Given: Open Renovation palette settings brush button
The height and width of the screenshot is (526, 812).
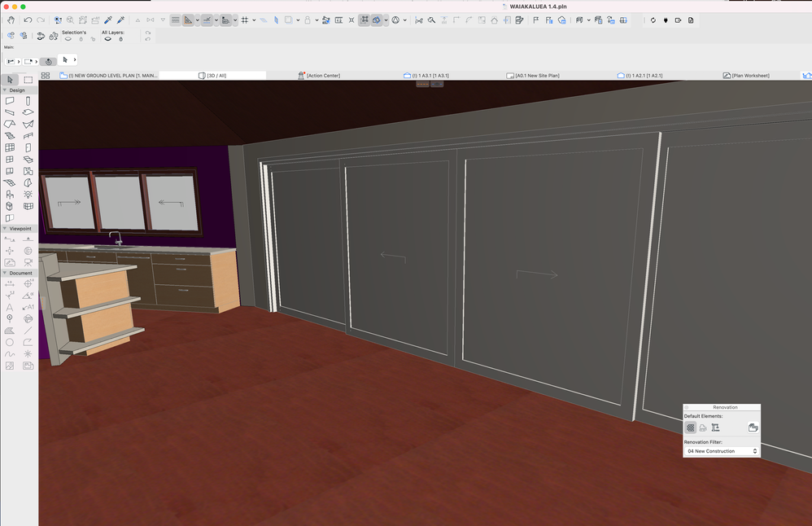Looking at the screenshot, I should click(753, 427).
